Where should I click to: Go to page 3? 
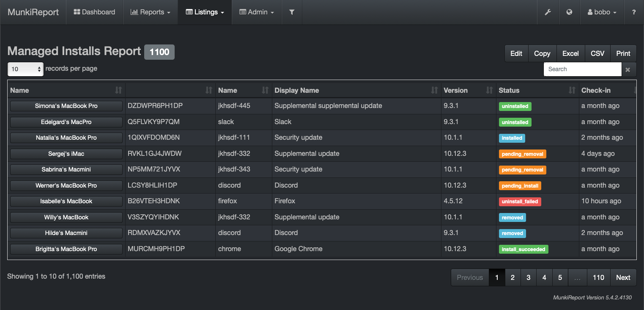pyautogui.click(x=528, y=277)
